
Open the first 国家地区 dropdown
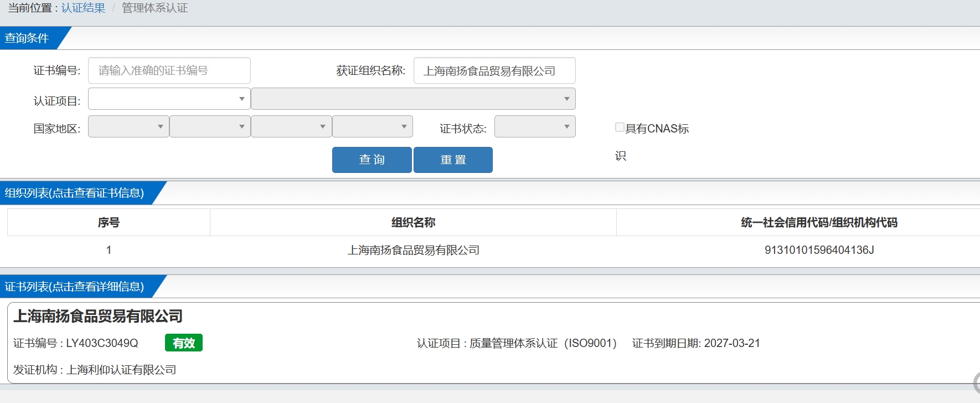pos(128,126)
